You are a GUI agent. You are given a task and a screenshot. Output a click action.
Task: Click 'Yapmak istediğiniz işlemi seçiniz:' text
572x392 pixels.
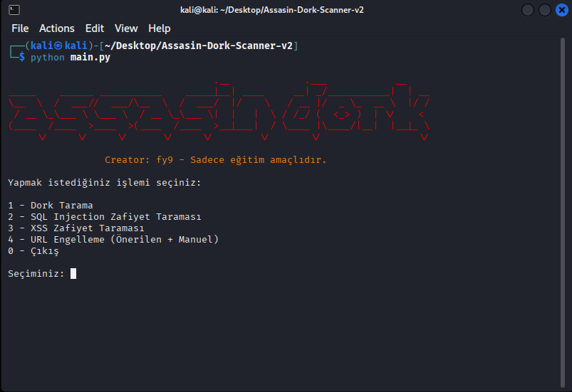104,183
